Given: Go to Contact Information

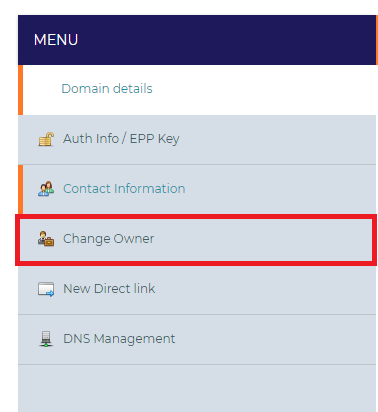Looking at the screenshot, I should click(197, 189).
